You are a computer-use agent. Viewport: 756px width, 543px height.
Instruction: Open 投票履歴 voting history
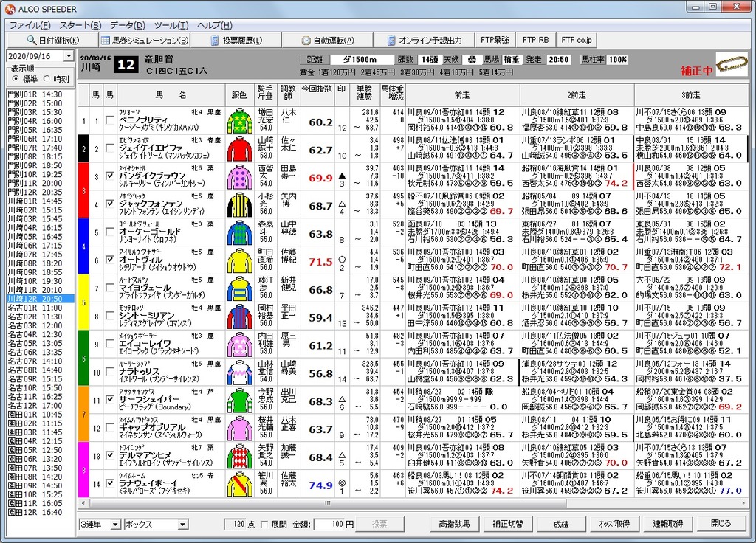tap(236, 41)
